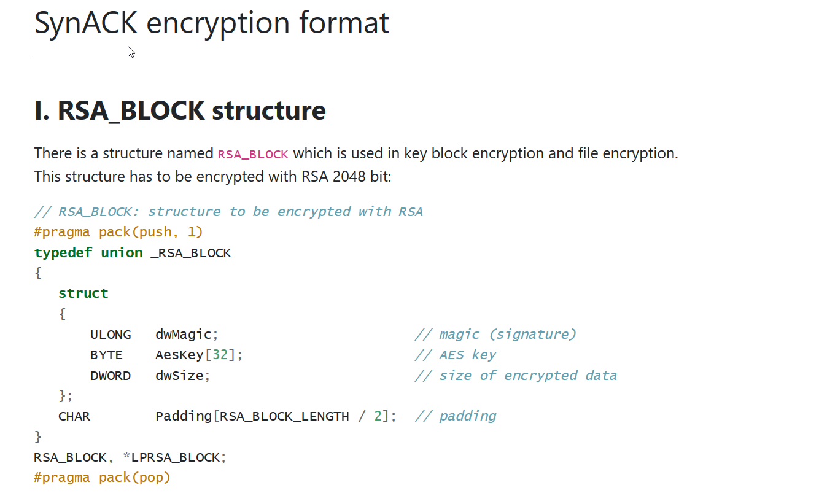Click the "#pragma pack(pop)" directive

[x=102, y=478]
